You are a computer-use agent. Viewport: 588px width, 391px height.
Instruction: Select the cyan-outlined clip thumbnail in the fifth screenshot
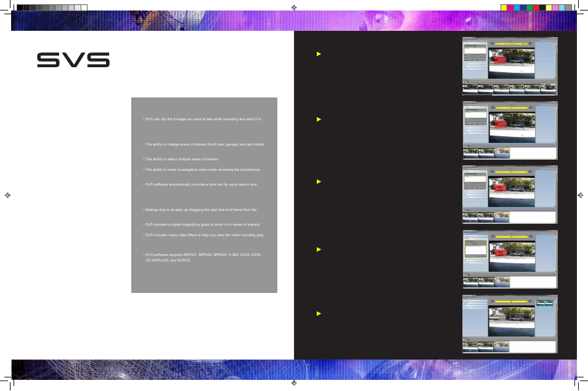pos(545,303)
